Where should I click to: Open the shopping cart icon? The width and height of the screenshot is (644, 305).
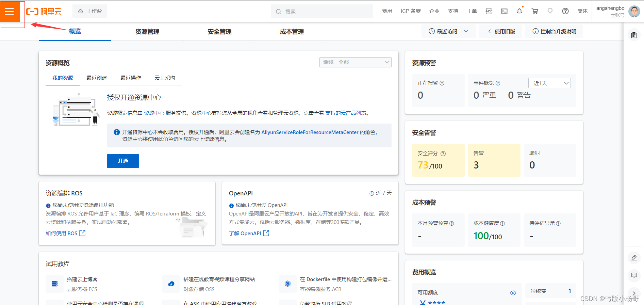535,11
